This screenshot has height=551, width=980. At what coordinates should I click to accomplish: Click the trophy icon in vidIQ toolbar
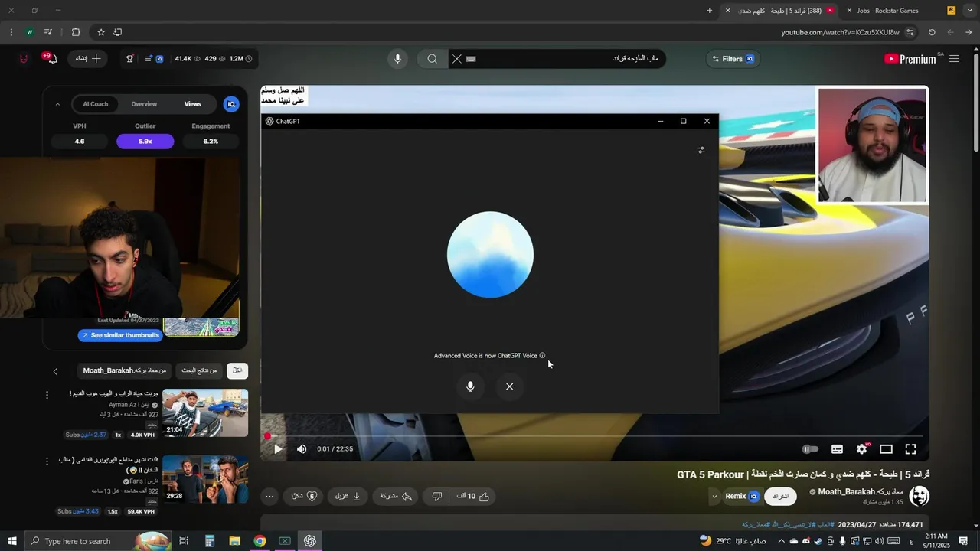(x=129, y=58)
